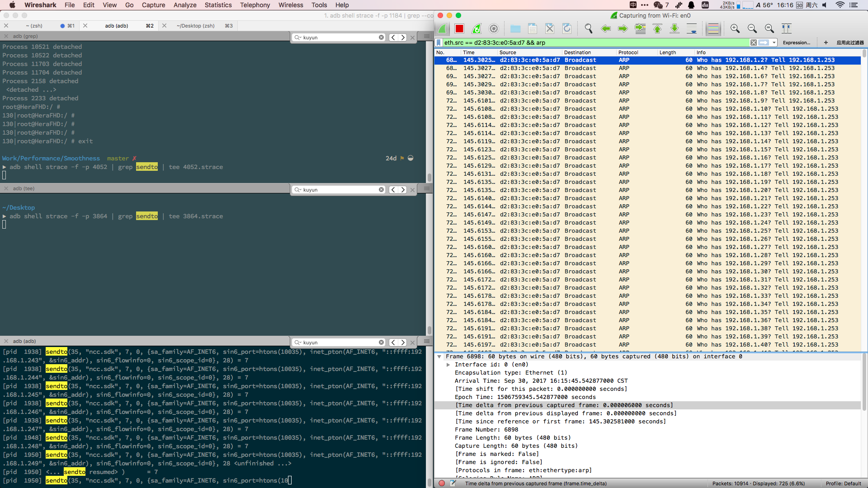Click the Expression... button

tap(796, 42)
